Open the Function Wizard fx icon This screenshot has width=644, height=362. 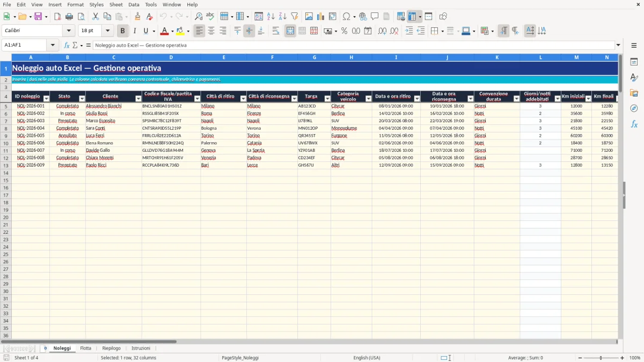pyautogui.click(x=67, y=45)
